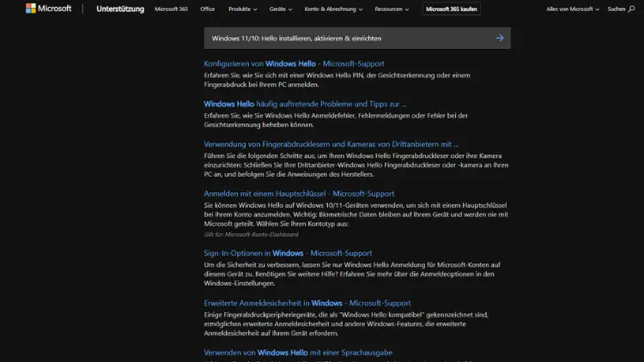Open Windows Hello häufig auftretende Probleme link
This screenshot has height=362, width=644.
pyautogui.click(x=305, y=104)
